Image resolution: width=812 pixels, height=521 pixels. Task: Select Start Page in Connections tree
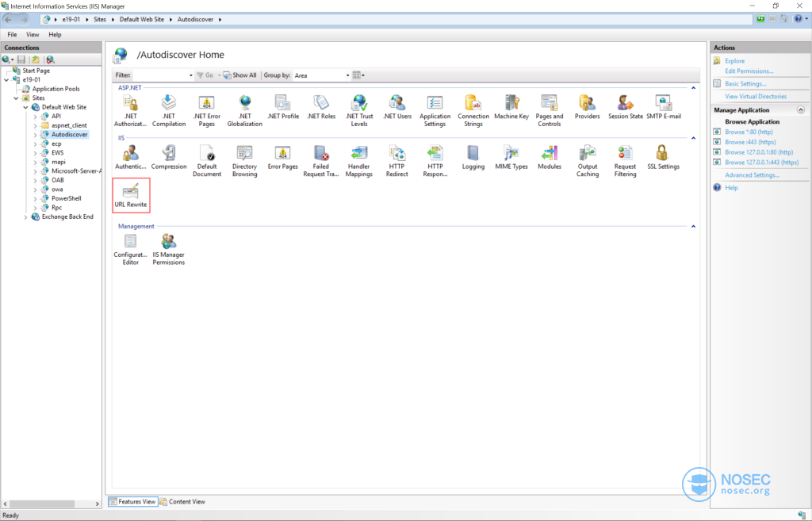pyautogui.click(x=36, y=71)
